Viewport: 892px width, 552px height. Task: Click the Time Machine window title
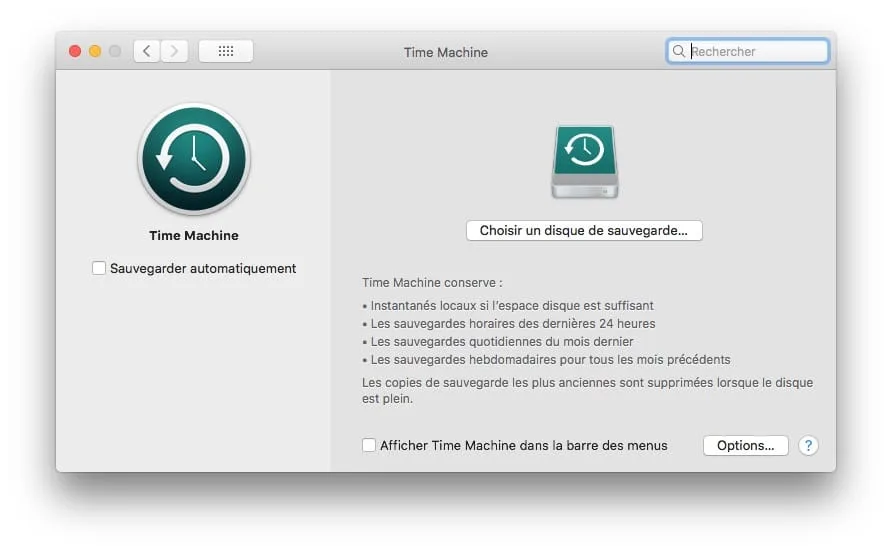coord(446,52)
